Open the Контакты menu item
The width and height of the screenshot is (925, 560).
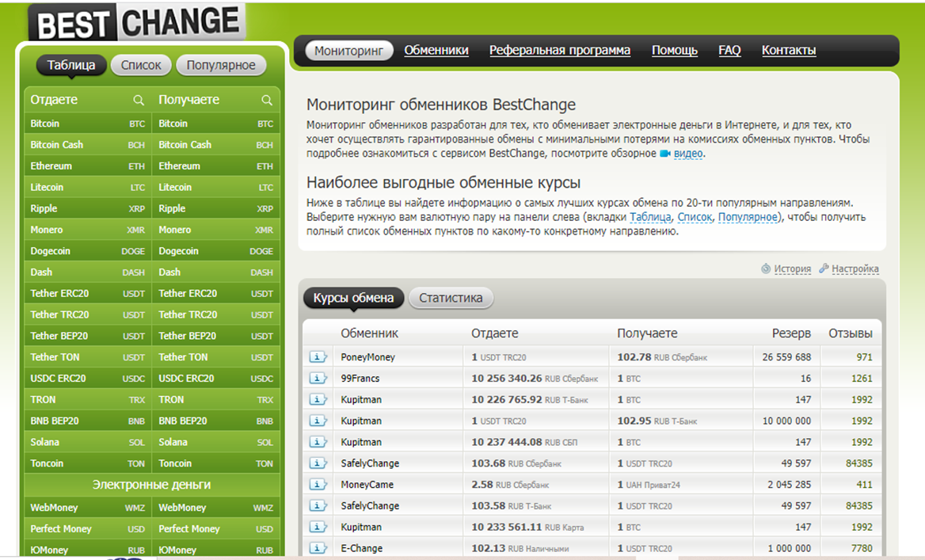pyautogui.click(x=789, y=51)
